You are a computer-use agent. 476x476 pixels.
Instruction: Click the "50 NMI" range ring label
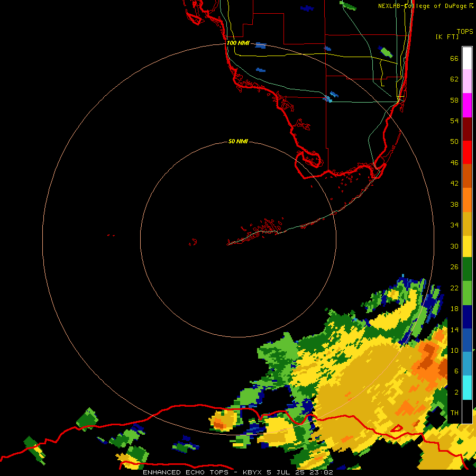point(238,141)
